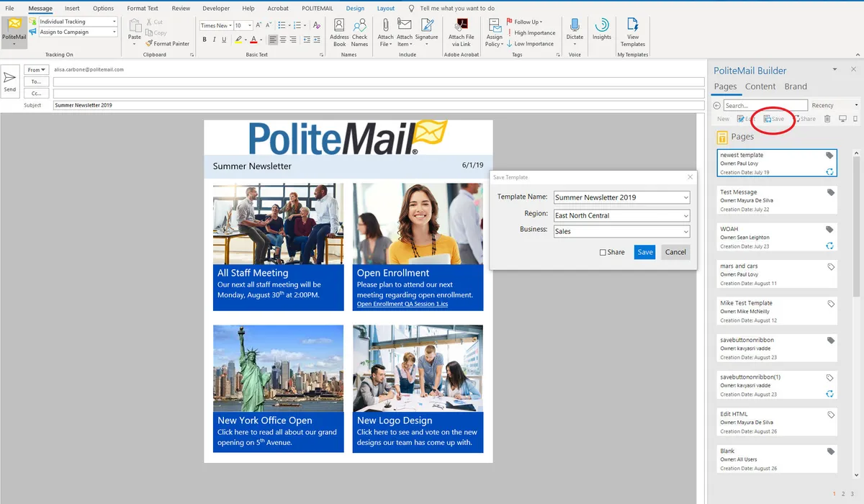
Task: Tick the Share checkbox in Save Template
Action: click(x=603, y=253)
